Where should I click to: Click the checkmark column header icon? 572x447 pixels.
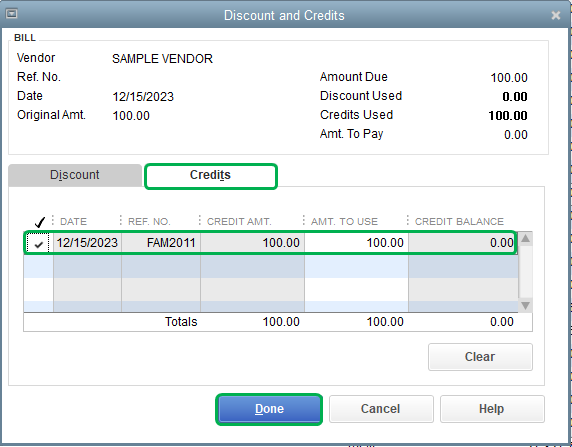39,221
